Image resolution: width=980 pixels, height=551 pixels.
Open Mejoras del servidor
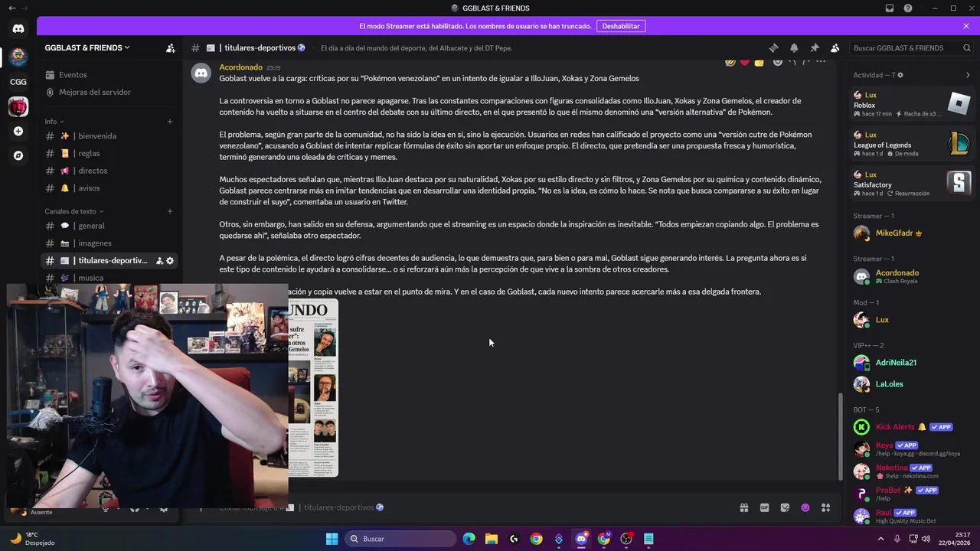coord(109,92)
